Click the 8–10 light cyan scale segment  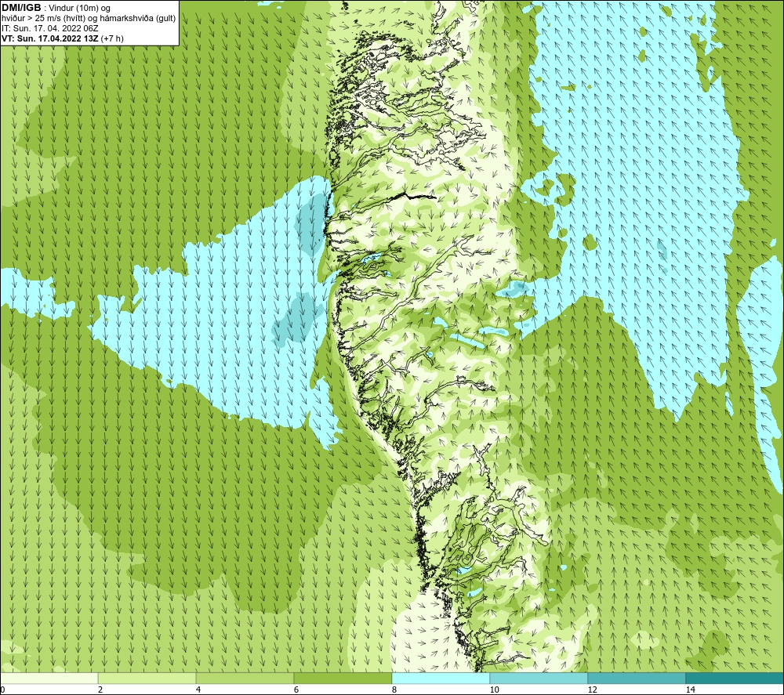pos(441,679)
